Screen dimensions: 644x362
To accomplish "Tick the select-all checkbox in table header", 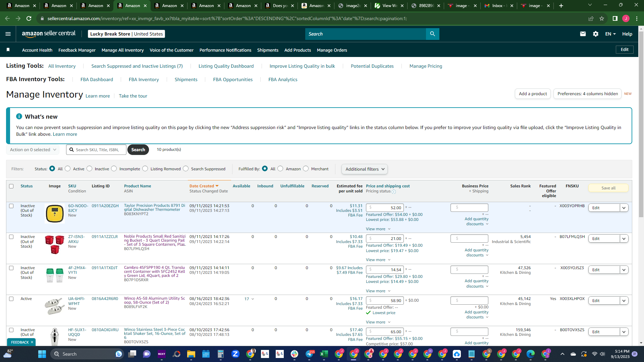I will (x=11, y=186).
